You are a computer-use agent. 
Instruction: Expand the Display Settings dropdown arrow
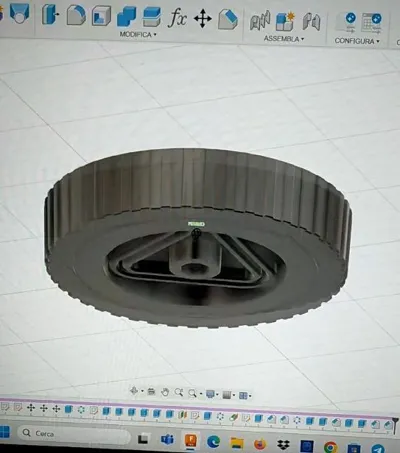pos(217,395)
